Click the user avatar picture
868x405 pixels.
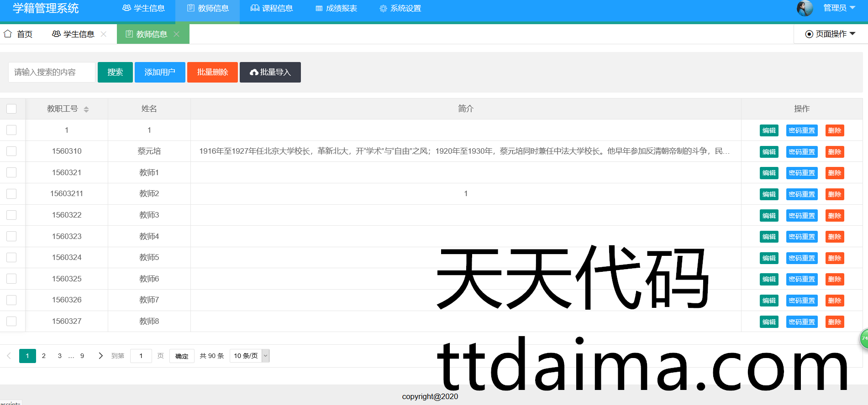[x=805, y=8]
